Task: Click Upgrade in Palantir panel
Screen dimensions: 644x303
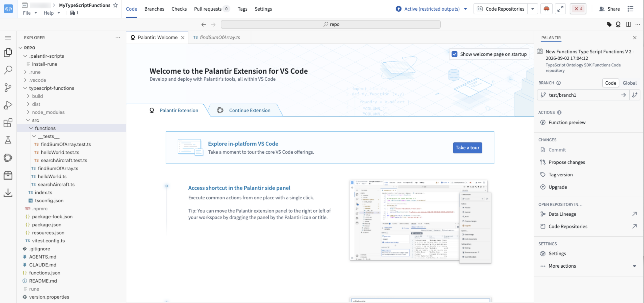Action: [558, 187]
